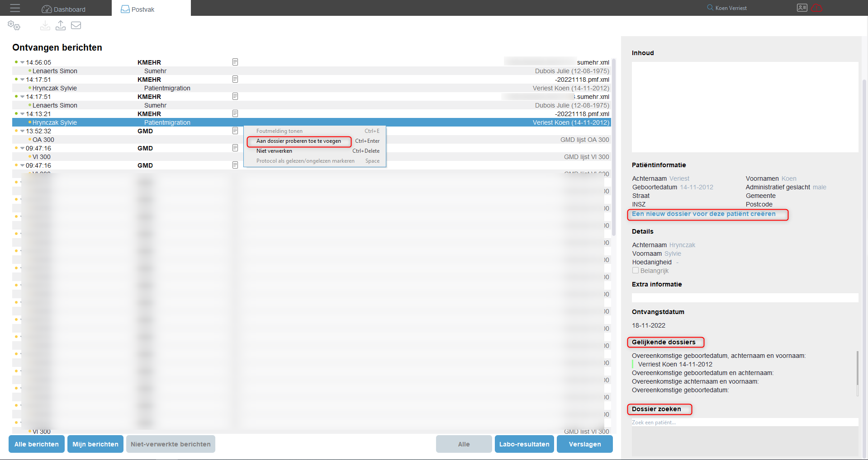Collapse the 09:47:16 GMD group above VI 300
Image resolution: width=868 pixels, height=460 pixels.
[x=22, y=148]
